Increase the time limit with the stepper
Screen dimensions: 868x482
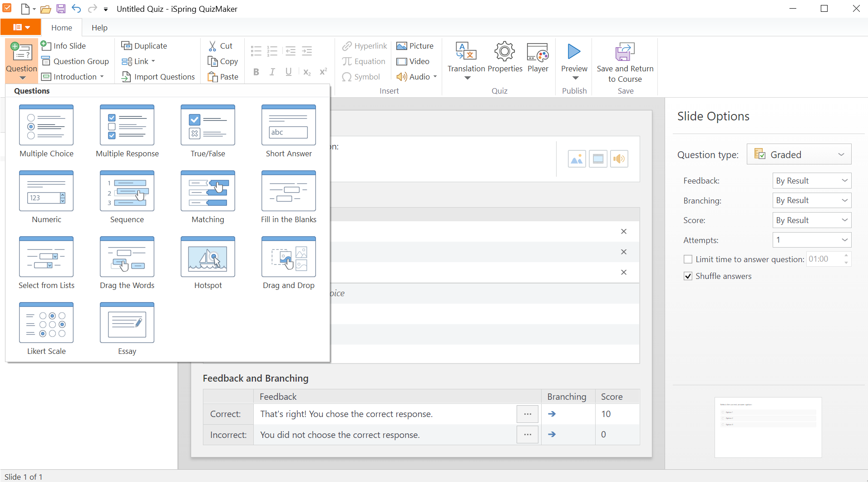[846, 255]
